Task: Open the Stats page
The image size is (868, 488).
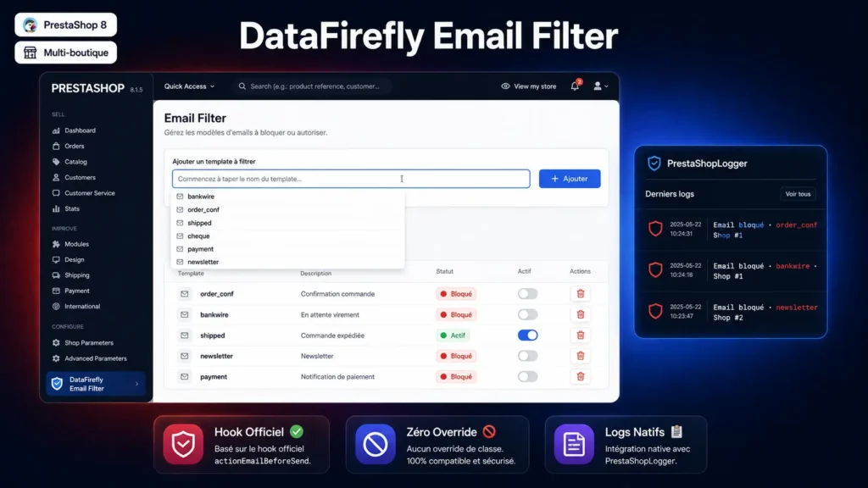Action: coord(66,208)
